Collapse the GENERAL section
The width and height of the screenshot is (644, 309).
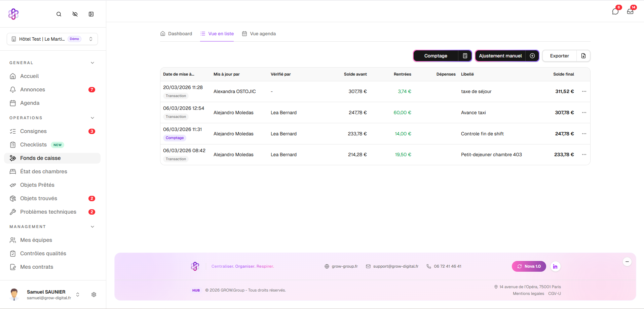pos(92,63)
